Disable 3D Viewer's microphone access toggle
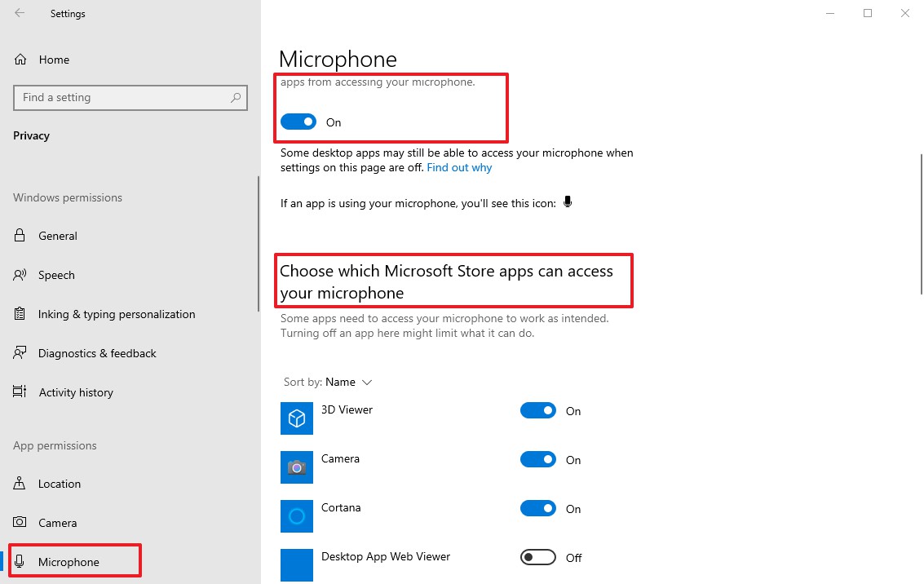Image resolution: width=924 pixels, height=584 pixels. coord(537,410)
